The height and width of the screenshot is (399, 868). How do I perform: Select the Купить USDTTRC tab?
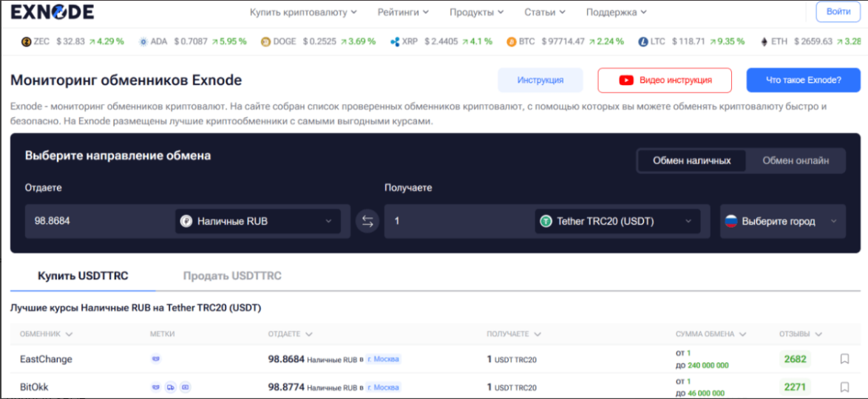click(83, 276)
